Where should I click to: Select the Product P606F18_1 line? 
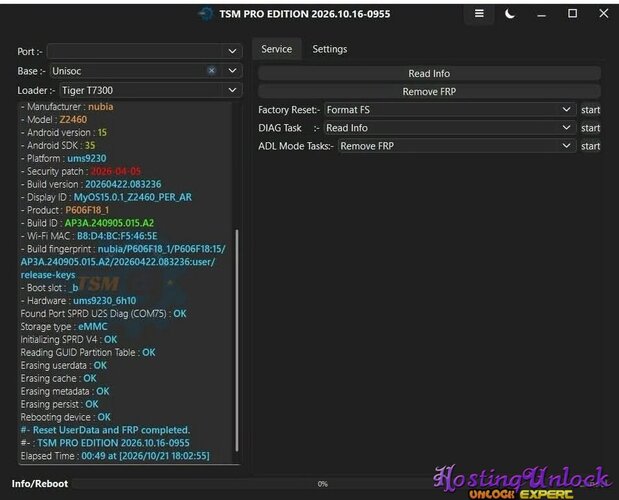(x=65, y=210)
